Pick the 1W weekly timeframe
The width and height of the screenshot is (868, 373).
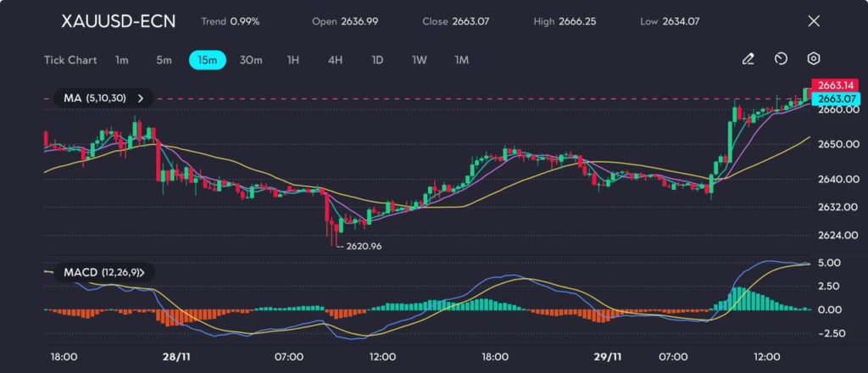420,60
